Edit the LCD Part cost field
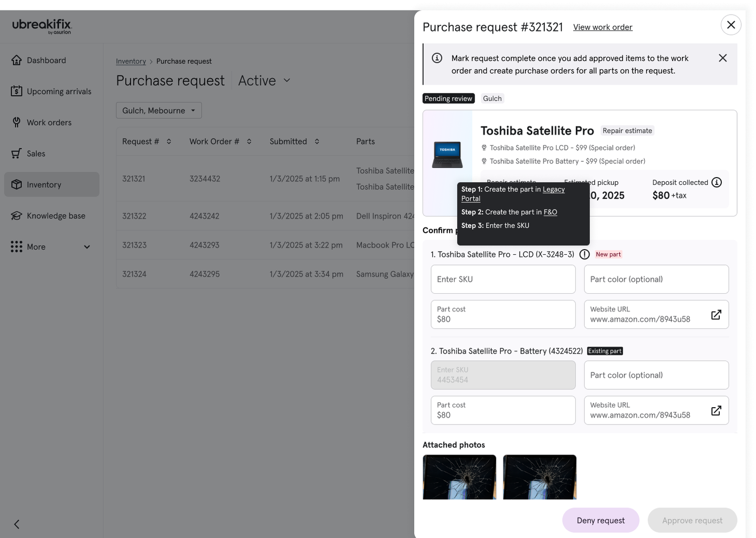Viewport: 756px width, 538px height. coord(503,314)
